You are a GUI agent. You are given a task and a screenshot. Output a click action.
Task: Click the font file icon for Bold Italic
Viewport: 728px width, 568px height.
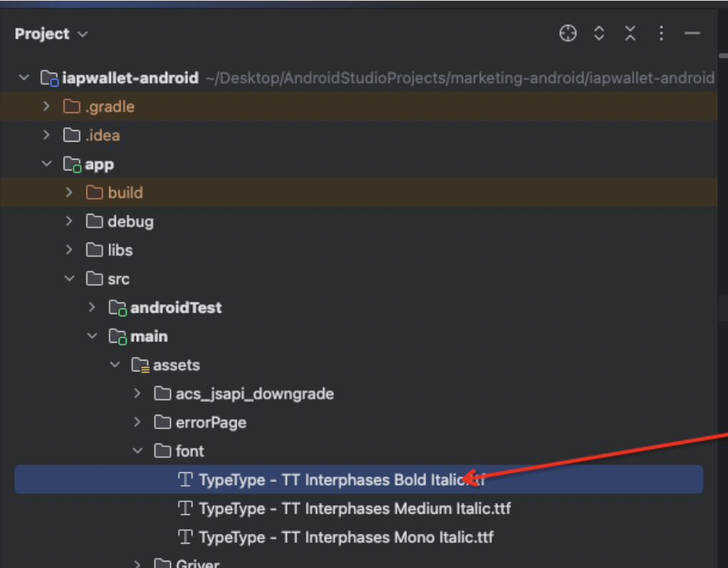185,480
